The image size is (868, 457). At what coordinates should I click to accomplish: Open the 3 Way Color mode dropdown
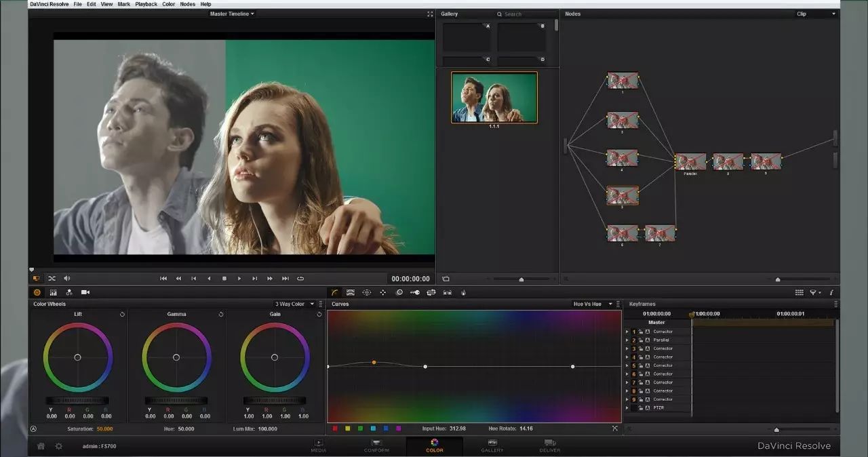[x=294, y=304]
